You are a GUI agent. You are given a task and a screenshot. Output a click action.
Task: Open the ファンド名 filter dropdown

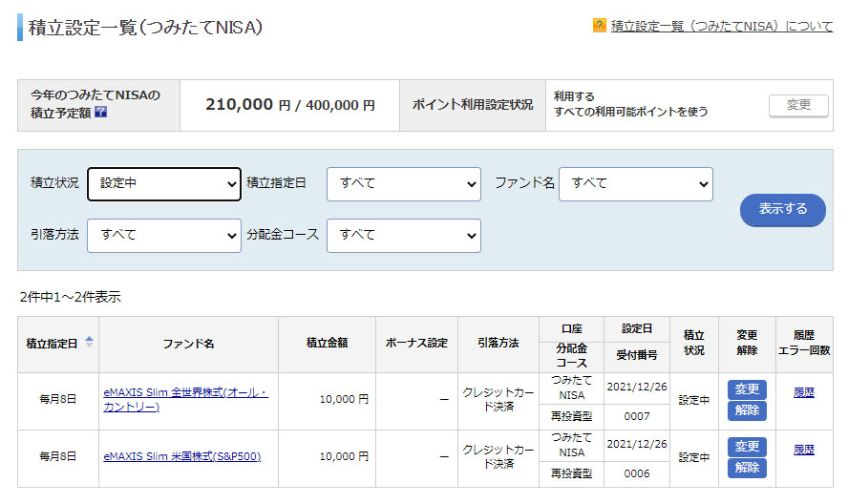(635, 183)
